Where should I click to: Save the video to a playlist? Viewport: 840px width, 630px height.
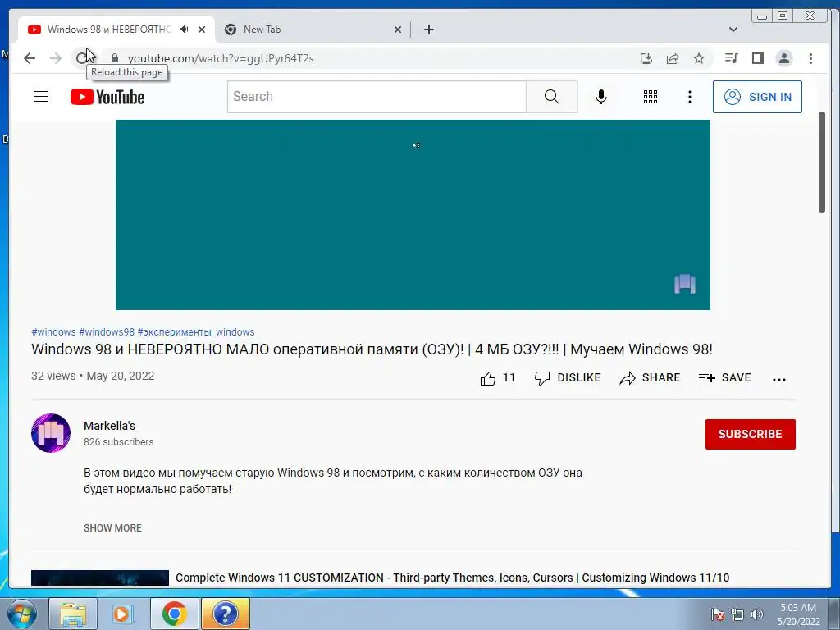click(x=725, y=377)
